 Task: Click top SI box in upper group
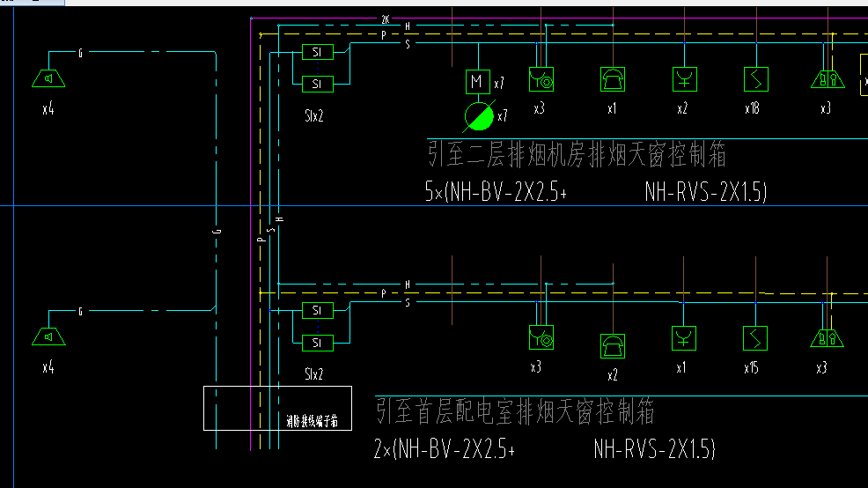click(x=318, y=52)
